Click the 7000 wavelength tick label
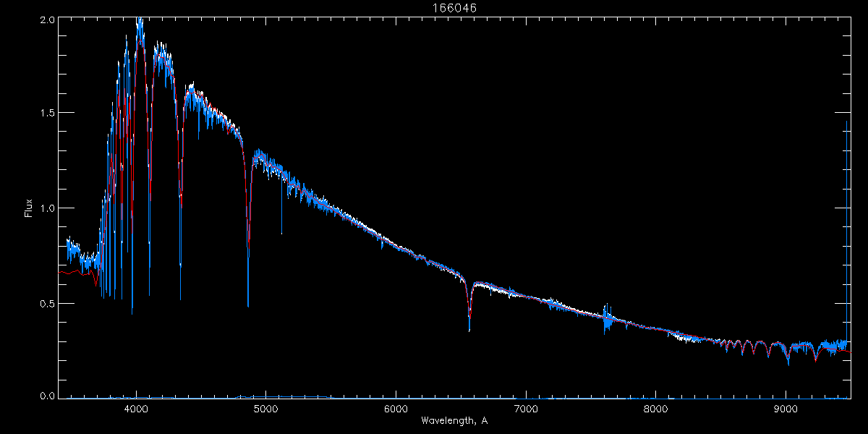This screenshot has height=434, width=868. coord(526,409)
